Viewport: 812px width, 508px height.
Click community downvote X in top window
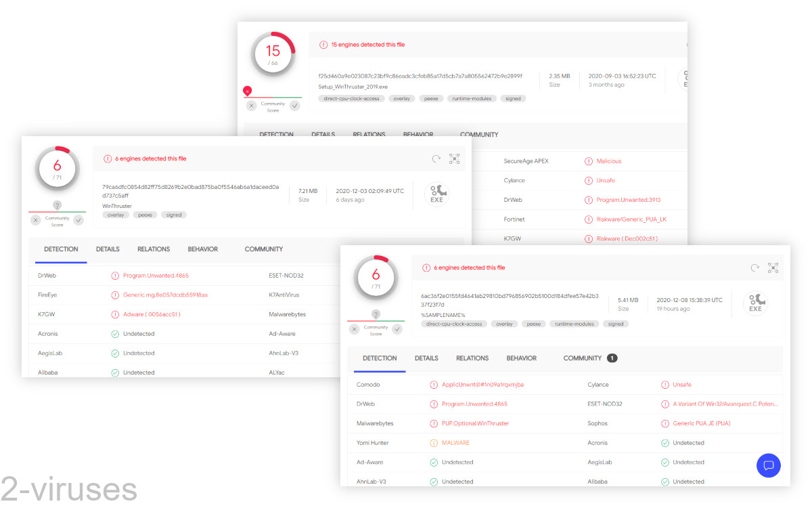pyautogui.click(x=252, y=106)
